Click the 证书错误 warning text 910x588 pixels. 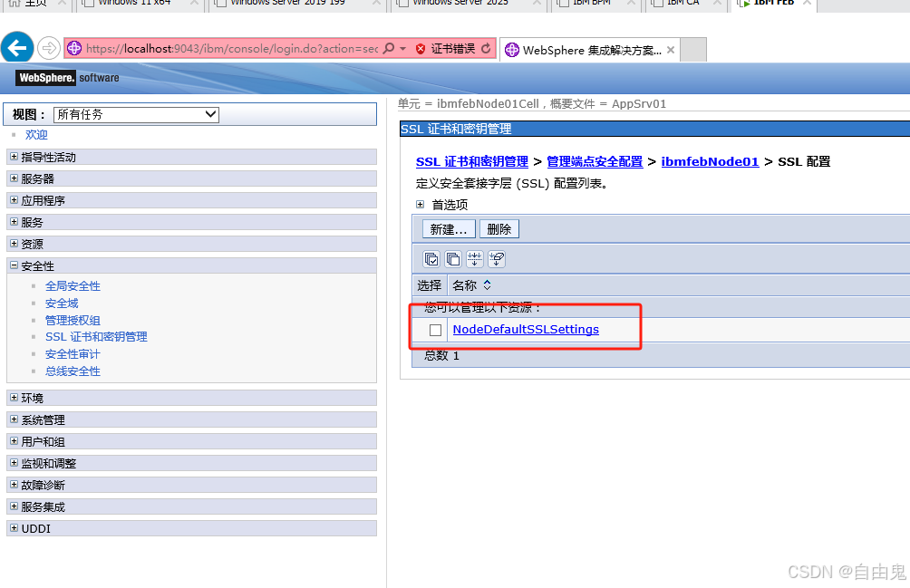pyautogui.click(x=452, y=49)
